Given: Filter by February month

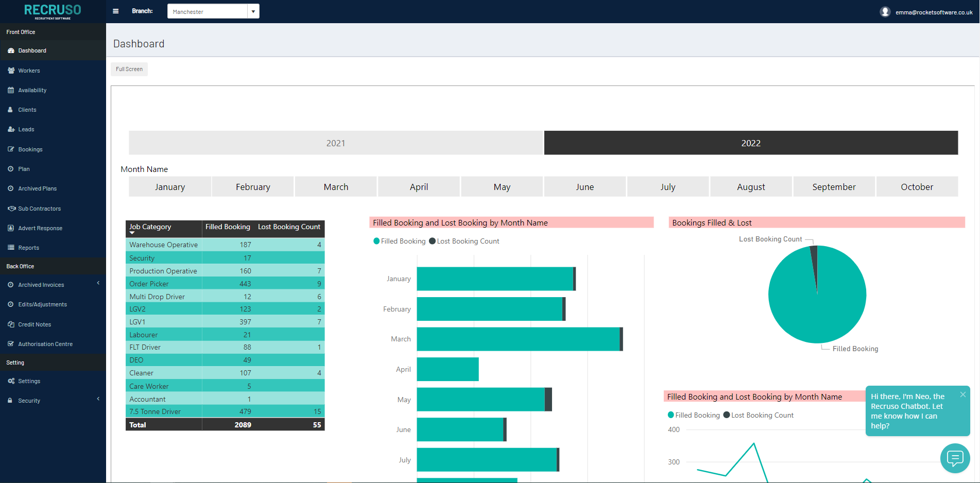Looking at the screenshot, I should 253,186.
